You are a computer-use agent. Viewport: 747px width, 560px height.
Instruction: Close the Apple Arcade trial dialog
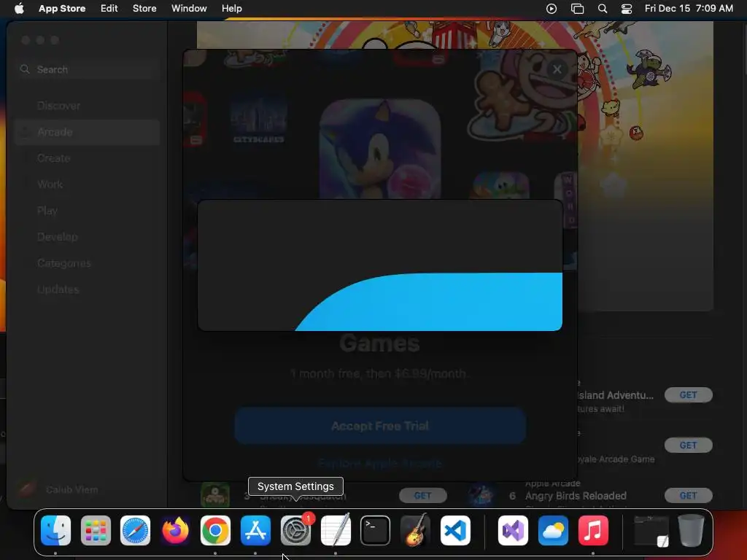tap(557, 69)
